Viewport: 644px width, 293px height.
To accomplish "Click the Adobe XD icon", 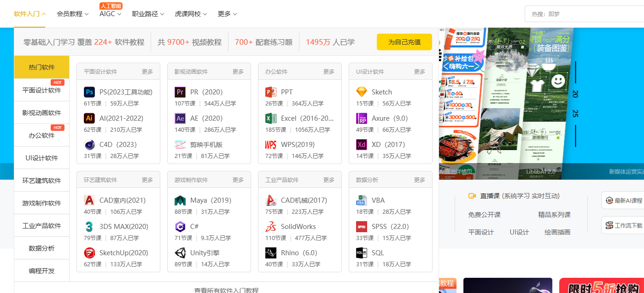I will click(x=362, y=145).
